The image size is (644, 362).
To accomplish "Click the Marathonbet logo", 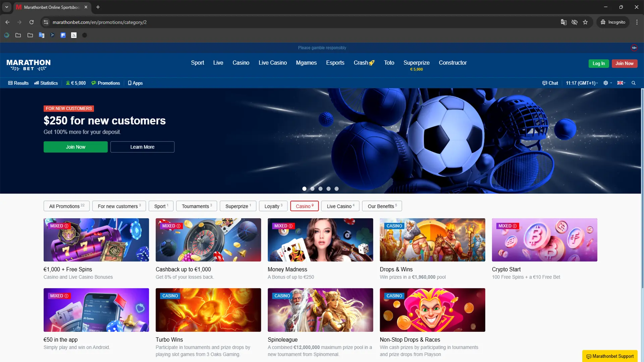I will coord(29,65).
